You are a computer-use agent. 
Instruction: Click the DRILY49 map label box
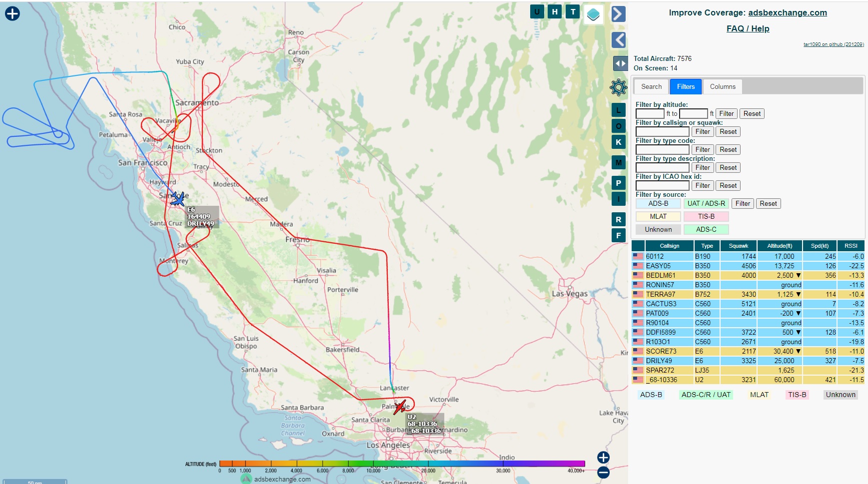(202, 217)
